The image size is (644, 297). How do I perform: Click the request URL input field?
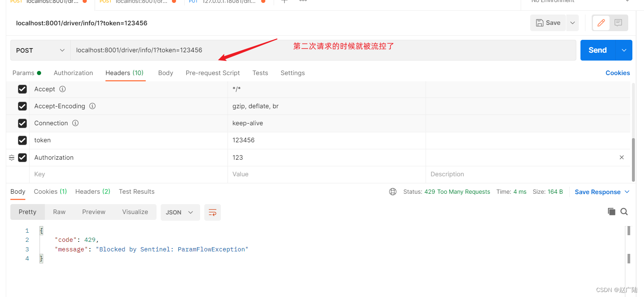pos(323,50)
